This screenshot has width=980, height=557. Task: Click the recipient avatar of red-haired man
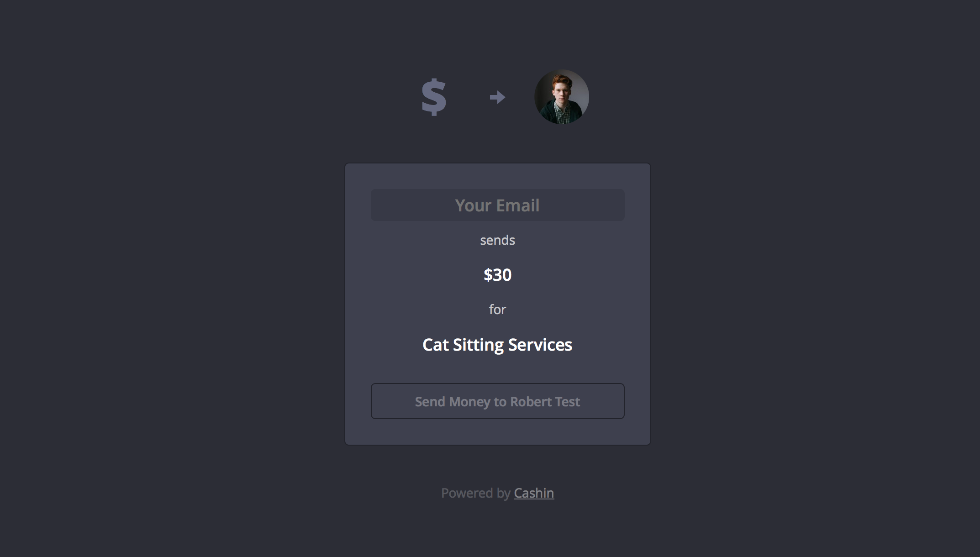coord(561,97)
